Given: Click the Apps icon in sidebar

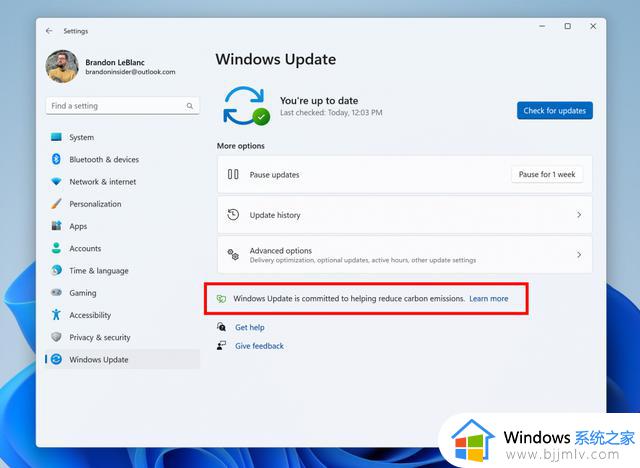Looking at the screenshot, I should 56,226.
